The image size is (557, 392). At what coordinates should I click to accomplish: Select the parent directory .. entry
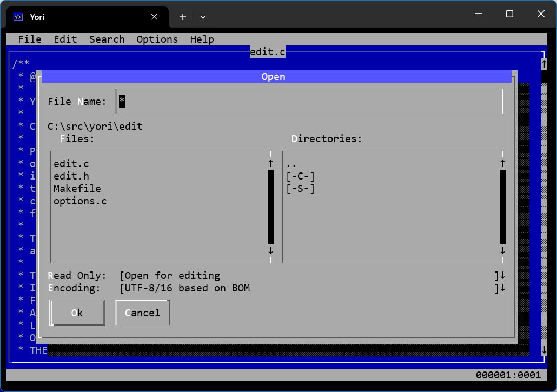[291, 164]
